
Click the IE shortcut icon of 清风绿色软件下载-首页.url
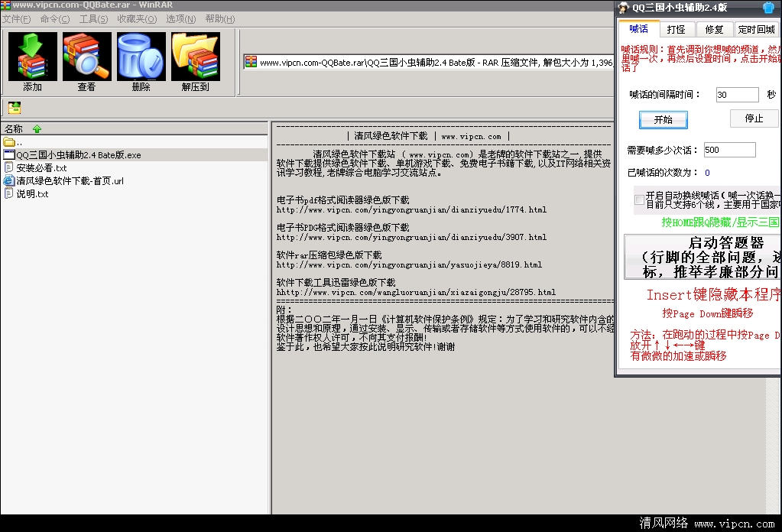pos(9,180)
